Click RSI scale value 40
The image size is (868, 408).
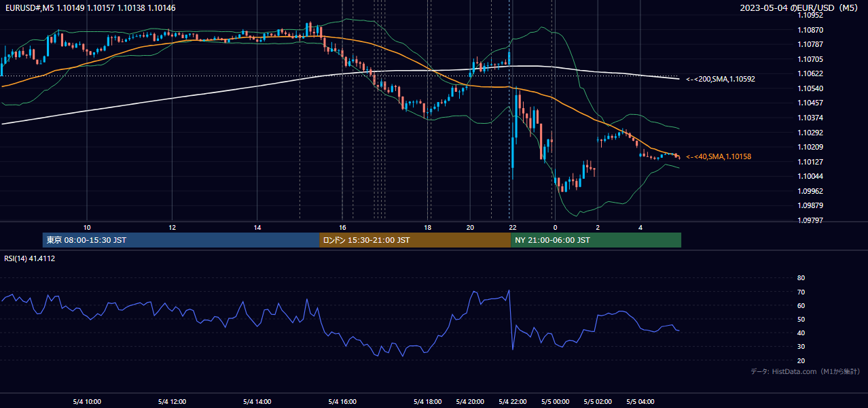point(801,333)
